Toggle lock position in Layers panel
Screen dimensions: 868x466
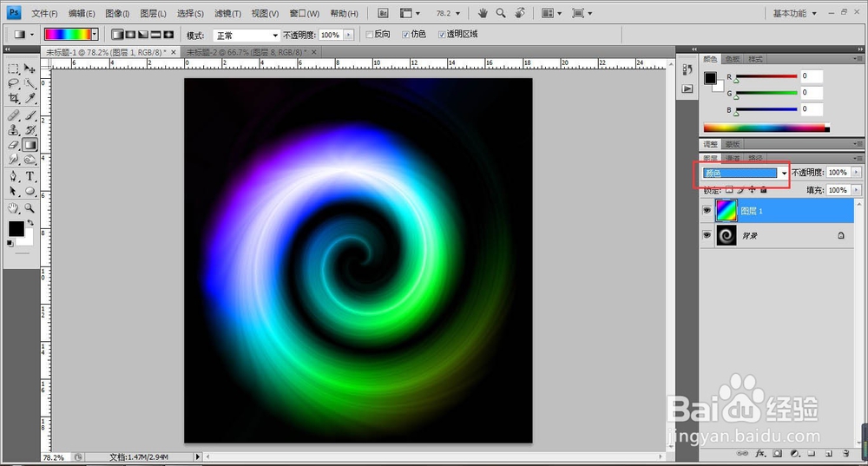752,189
